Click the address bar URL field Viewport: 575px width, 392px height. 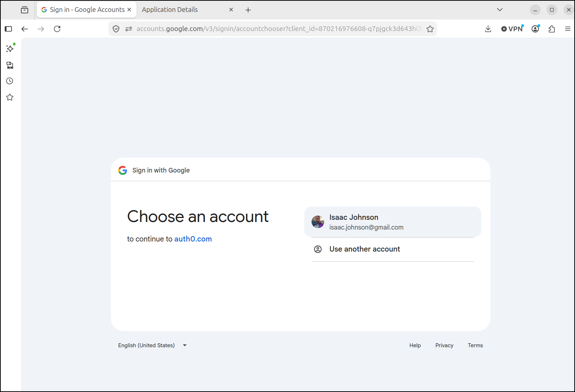pos(278,29)
